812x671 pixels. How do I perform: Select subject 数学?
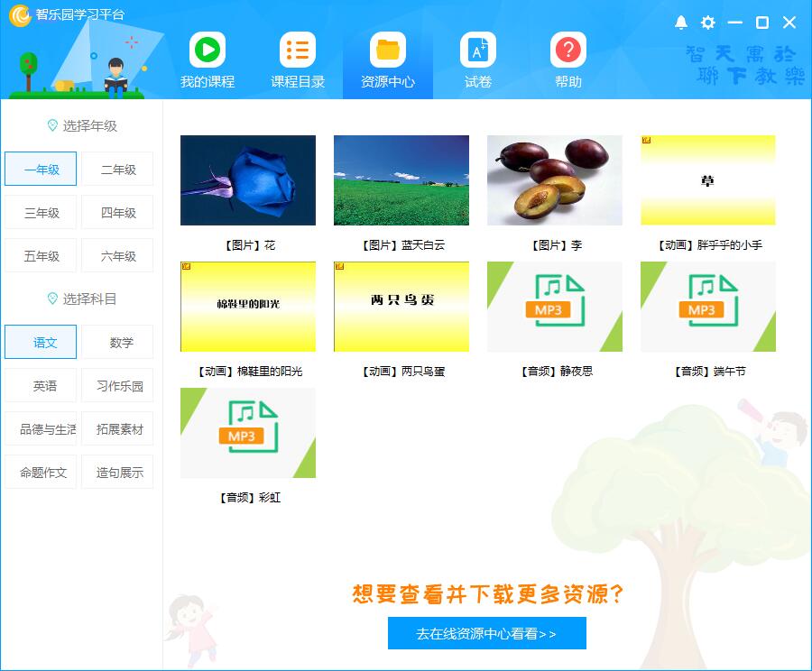117,342
